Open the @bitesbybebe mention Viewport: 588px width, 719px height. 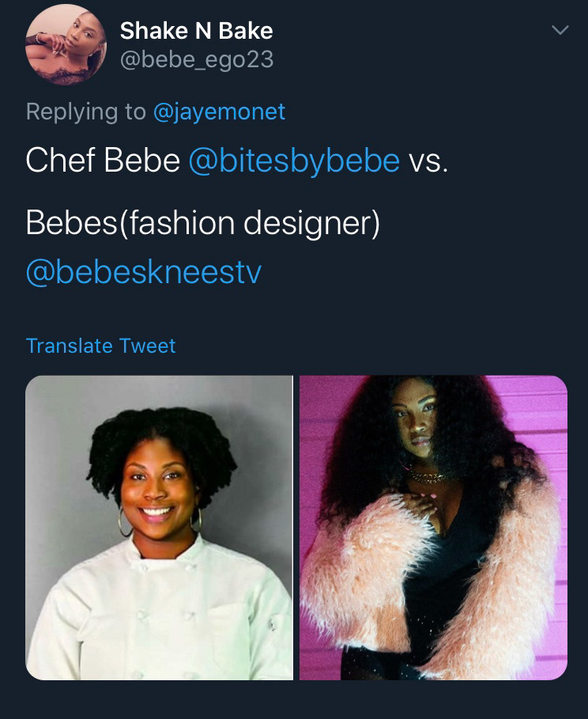point(294,161)
